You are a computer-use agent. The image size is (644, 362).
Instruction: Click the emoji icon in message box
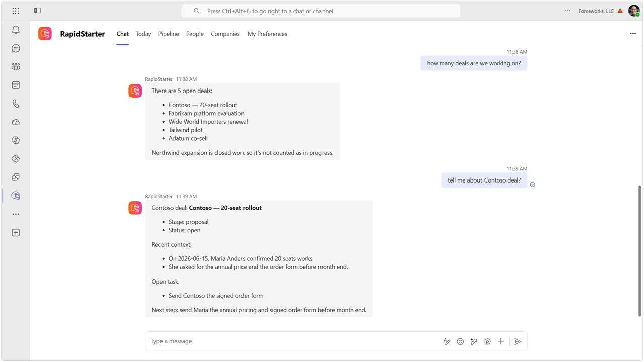[460, 341]
